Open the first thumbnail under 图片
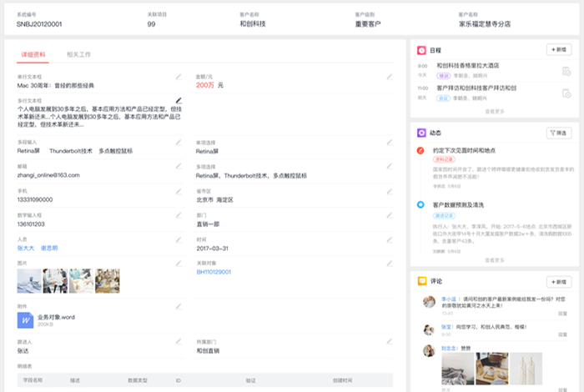 point(29,281)
